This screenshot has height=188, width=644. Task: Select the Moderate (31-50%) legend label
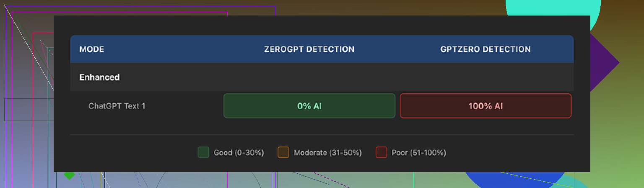point(327,152)
